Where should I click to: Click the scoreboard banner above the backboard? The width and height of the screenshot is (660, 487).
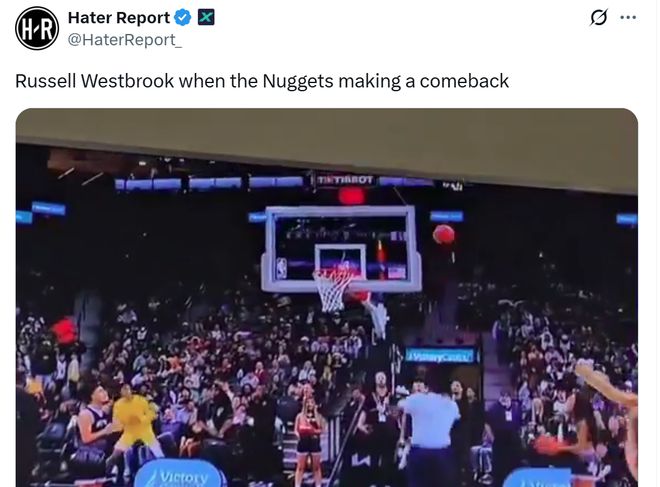(x=345, y=180)
